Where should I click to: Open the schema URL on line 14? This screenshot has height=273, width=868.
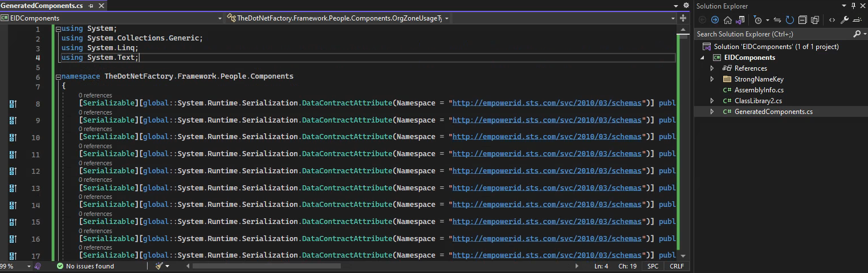[x=547, y=205]
